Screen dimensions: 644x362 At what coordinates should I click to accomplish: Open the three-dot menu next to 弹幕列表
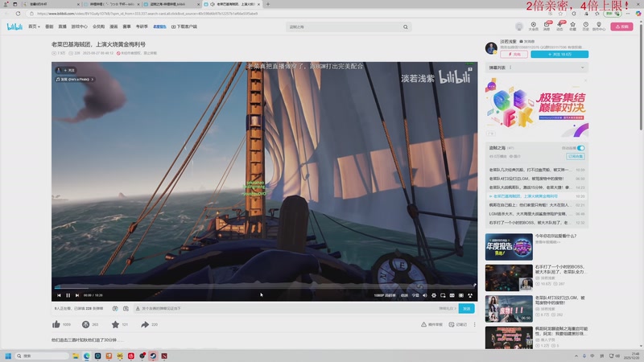click(x=510, y=68)
